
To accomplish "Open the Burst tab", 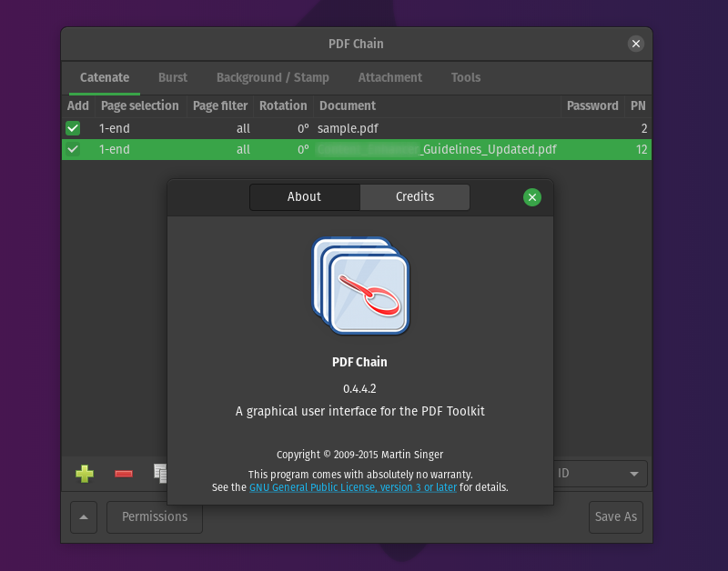I will tap(173, 77).
